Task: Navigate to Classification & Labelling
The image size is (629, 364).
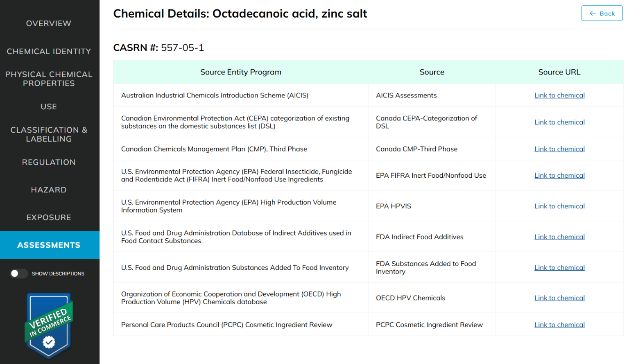Action: 49,134
